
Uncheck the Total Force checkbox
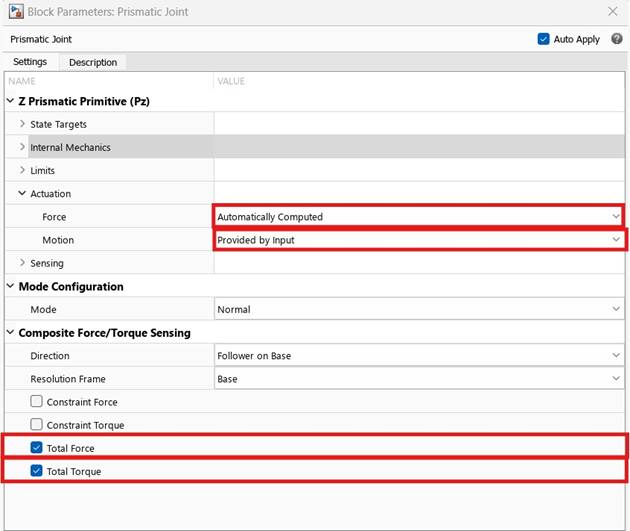[37, 448]
